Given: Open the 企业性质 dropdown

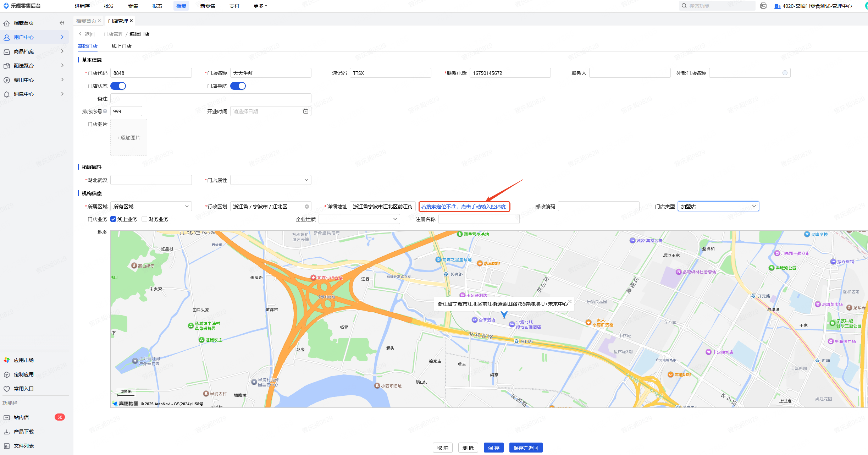Looking at the screenshot, I should click(359, 219).
